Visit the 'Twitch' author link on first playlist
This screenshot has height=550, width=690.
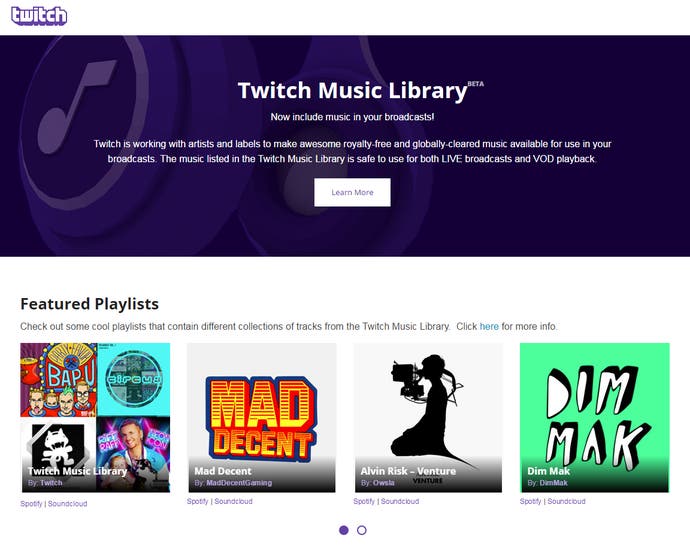(51, 483)
